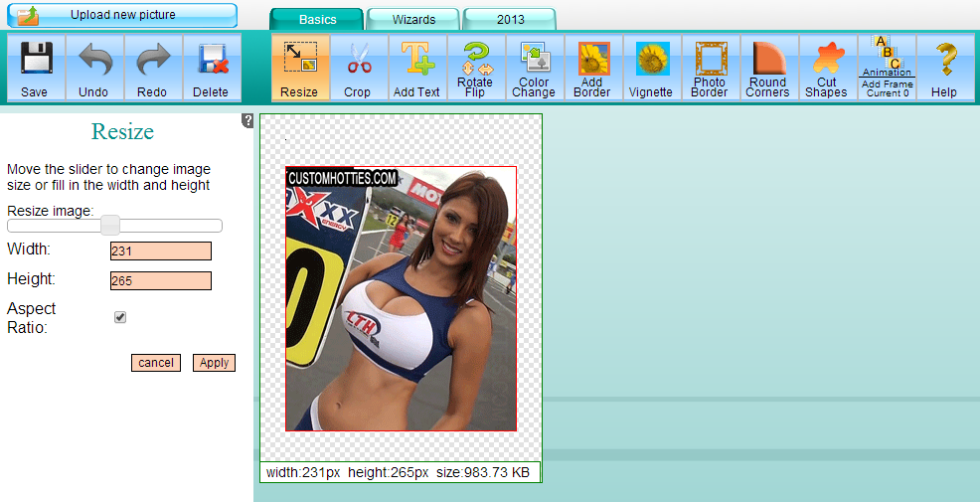Click the Width input field
Viewport: 980px width, 502px height.
tap(161, 251)
